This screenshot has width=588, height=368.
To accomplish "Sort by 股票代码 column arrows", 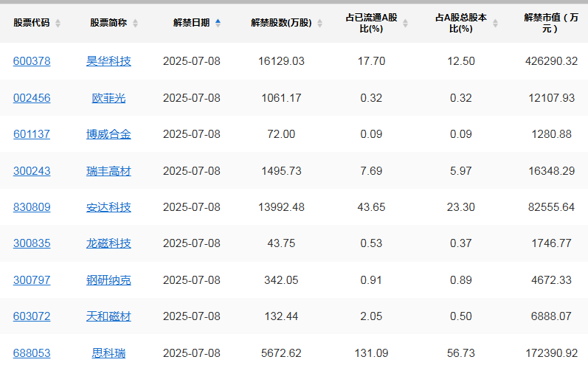I will click(58, 24).
